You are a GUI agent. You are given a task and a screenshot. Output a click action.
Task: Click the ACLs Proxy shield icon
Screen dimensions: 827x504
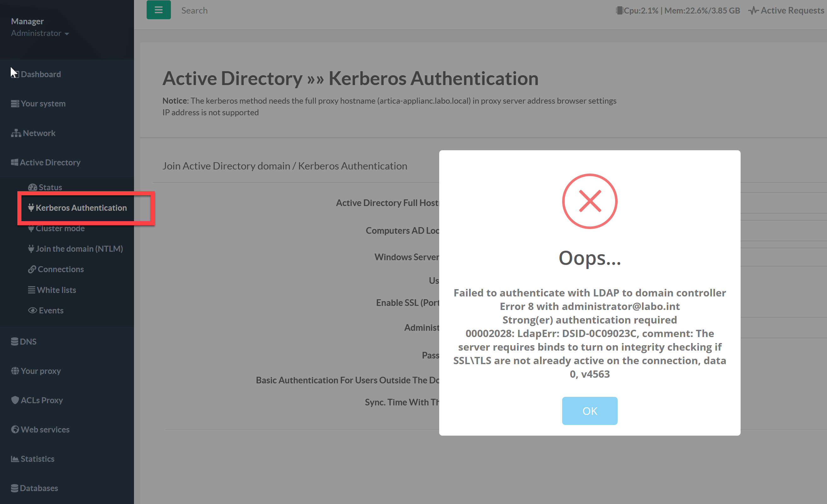pos(15,400)
